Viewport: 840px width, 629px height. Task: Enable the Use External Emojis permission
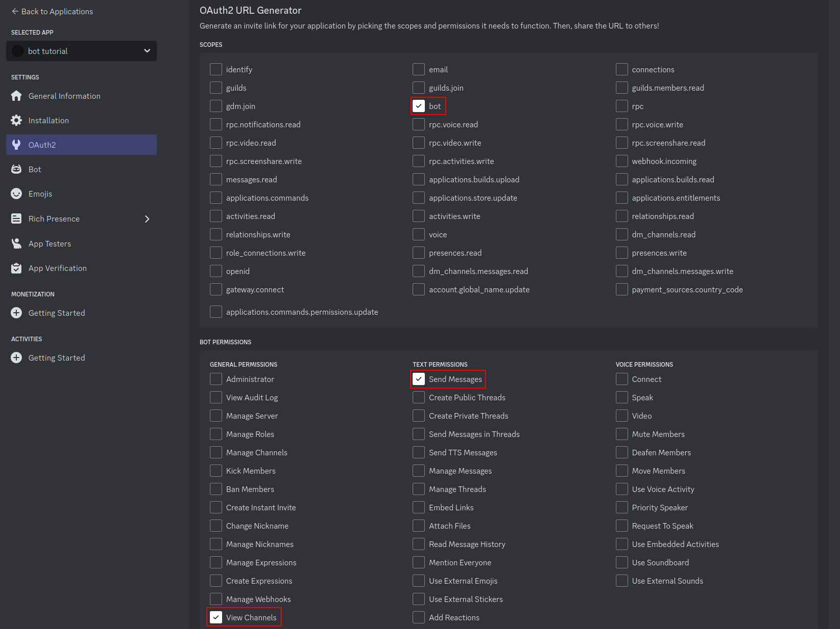pos(419,581)
